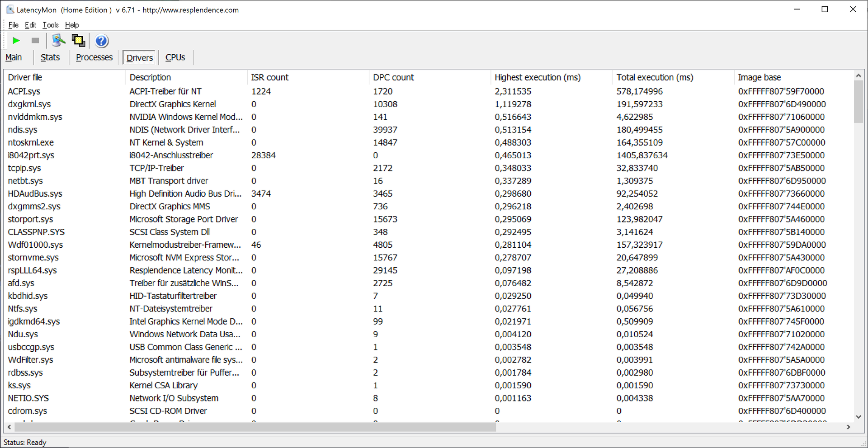Select the cdrom.sys driver row
Viewport: 868px width, 448px height.
point(428,411)
